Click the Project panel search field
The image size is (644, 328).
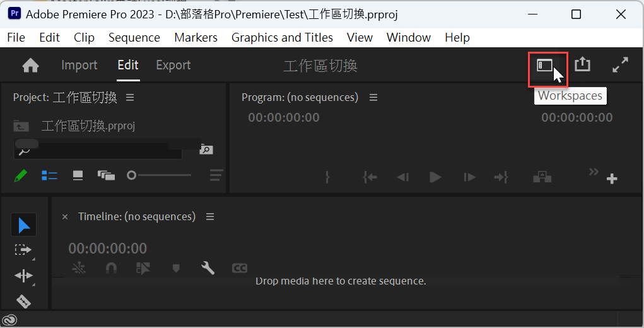98,151
